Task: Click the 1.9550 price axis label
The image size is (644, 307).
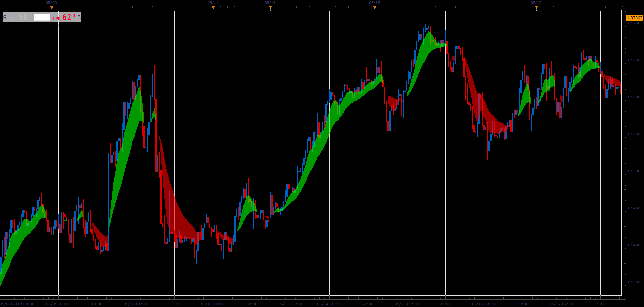Action: click(x=634, y=134)
